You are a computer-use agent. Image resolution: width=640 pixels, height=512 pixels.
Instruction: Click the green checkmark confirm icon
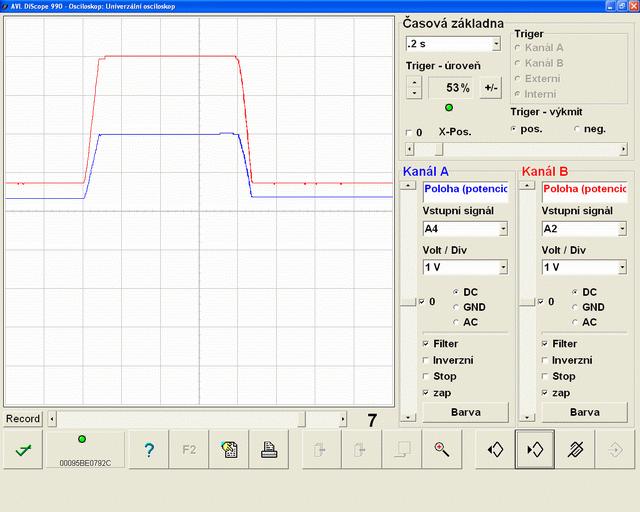tap(22, 450)
